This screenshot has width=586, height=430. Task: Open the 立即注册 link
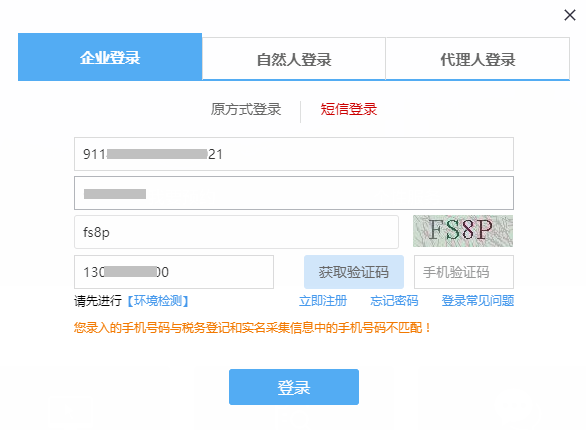(x=323, y=301)
